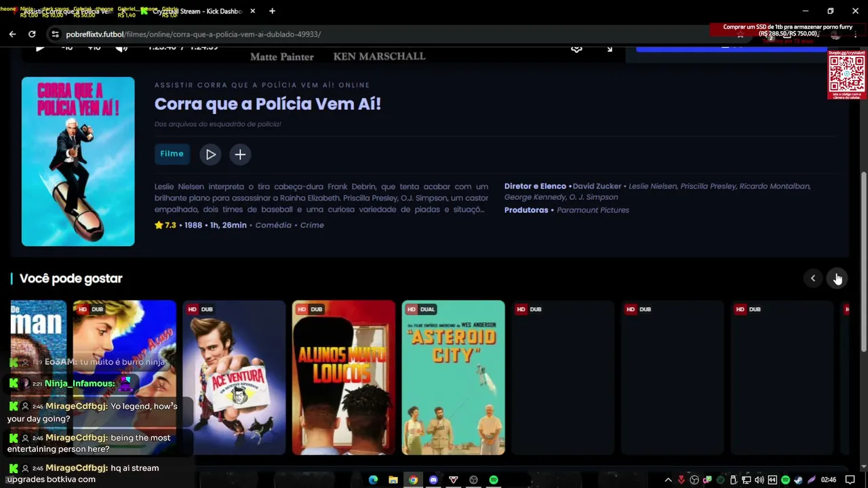This screenshot has width=868, height=488.
Task: Open cast member George Kennedy link
Action: (534, 197)
